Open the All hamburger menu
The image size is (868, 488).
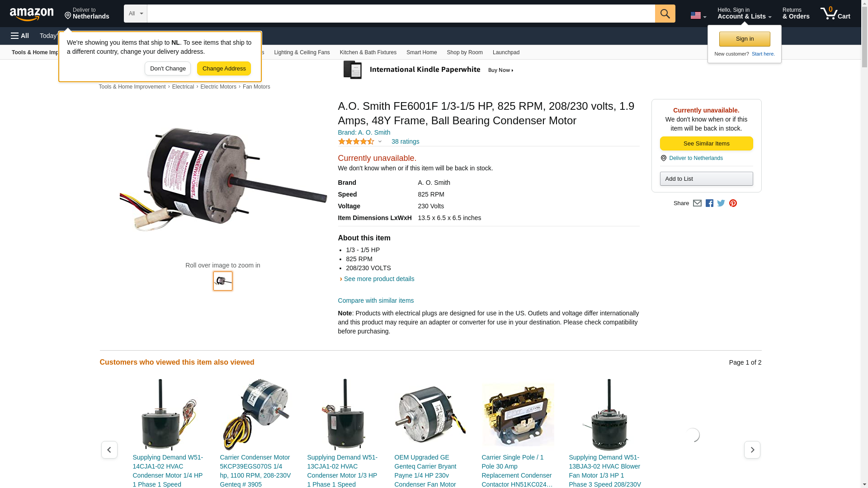pos(20,36)
